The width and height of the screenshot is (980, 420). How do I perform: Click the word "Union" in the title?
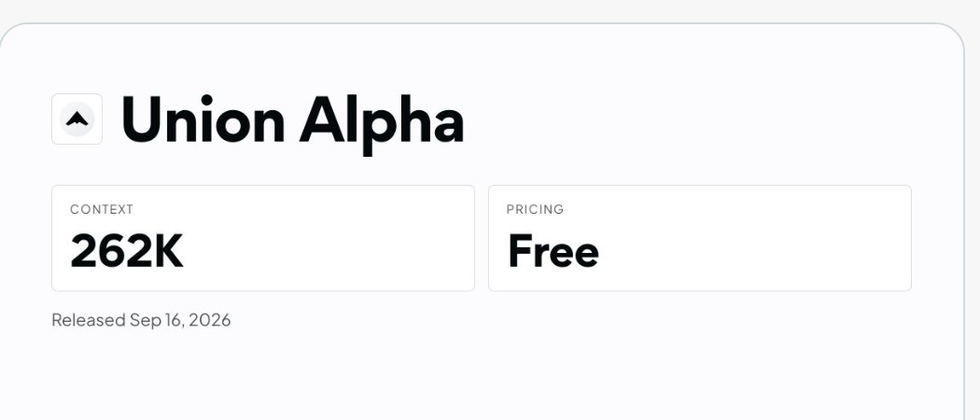203,119
